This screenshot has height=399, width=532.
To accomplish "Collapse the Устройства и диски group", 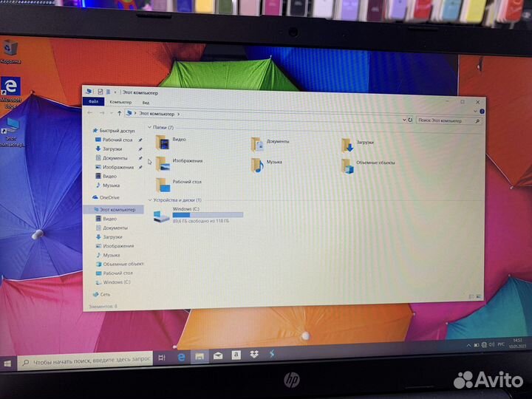I will [151, 200].
